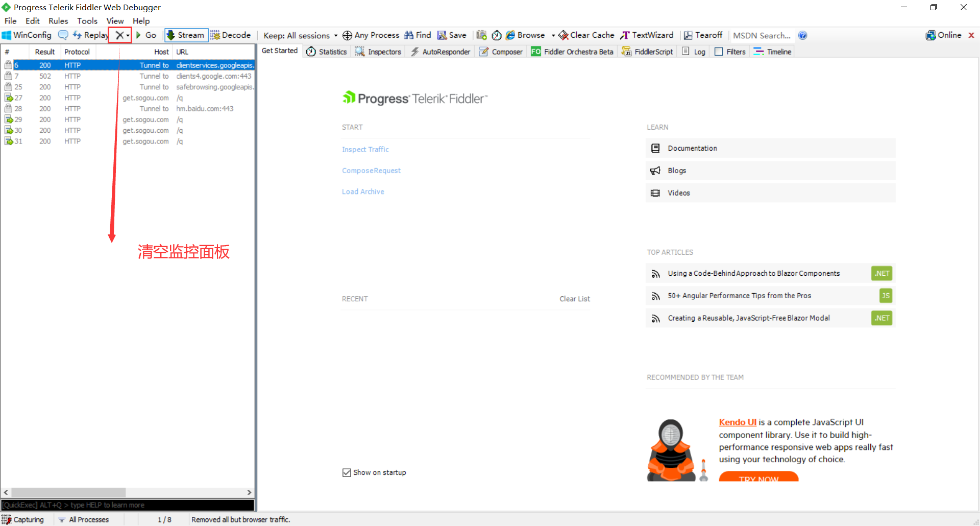Viewport: 980px width, 526px height.
Task: Click the Remove sessions X icon
Action: (x=119, y=35)
